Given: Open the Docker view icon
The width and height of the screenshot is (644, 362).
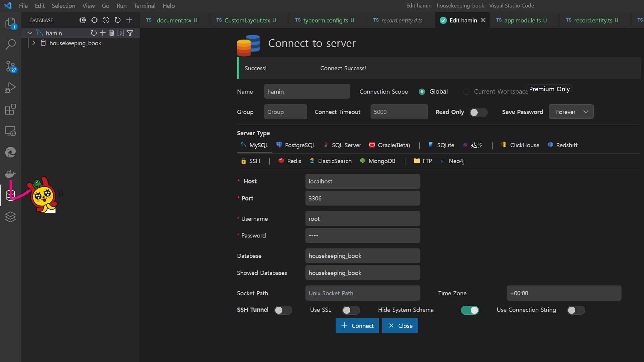Looking at the screenshot, I should [10, 174].
